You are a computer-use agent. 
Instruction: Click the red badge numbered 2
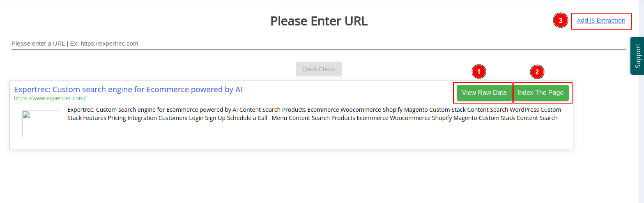point(537,72)
